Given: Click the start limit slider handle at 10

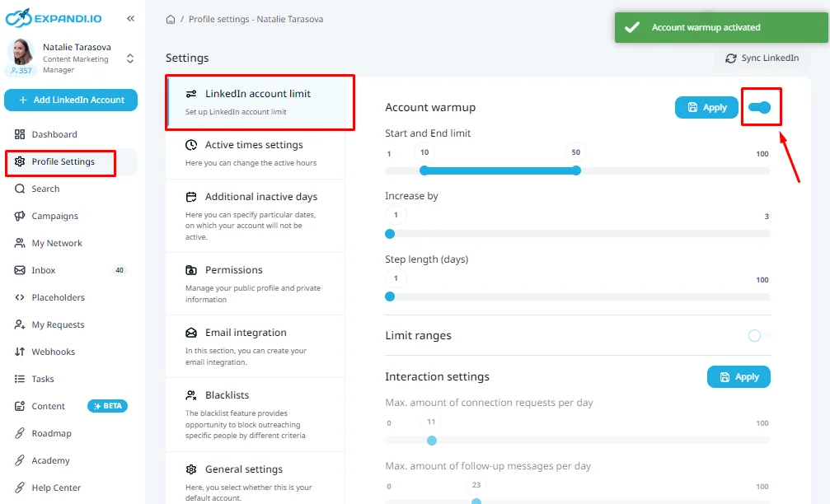Looking at the screenshot, I should [424, 170].
